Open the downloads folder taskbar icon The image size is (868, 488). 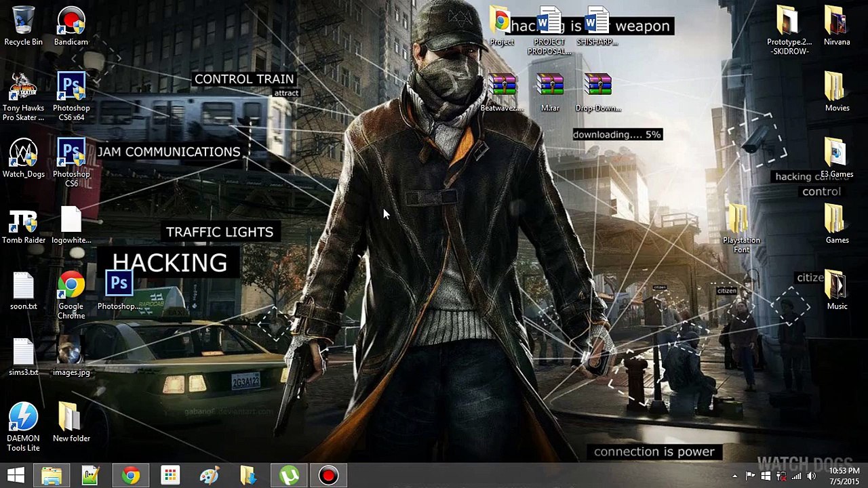pyautogui.click(x=248, y=476)
